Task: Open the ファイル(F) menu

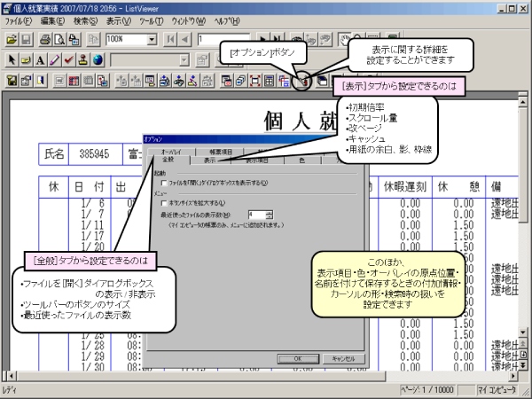Action: pyautogui.click(x=19, y=21)
